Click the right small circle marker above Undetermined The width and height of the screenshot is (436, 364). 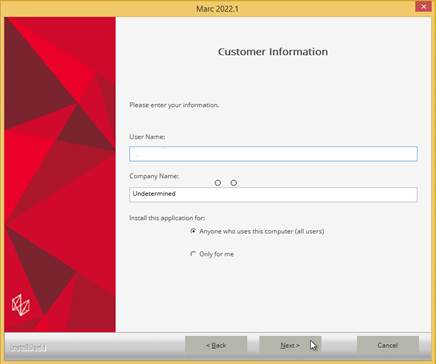coord(234,183)
